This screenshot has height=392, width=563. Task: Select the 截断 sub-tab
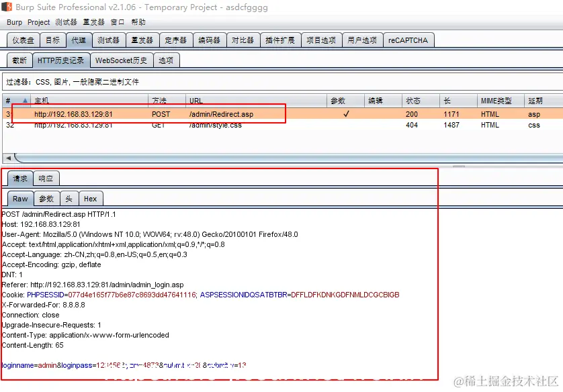tap(19, 60)
